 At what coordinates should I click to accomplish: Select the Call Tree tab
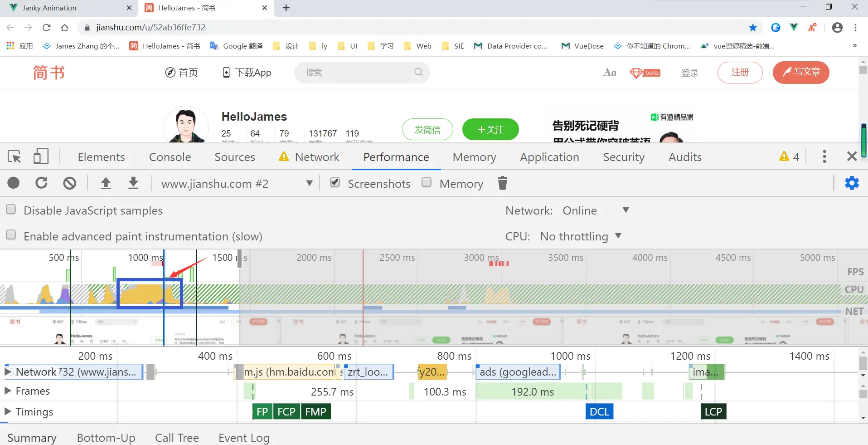177,438
